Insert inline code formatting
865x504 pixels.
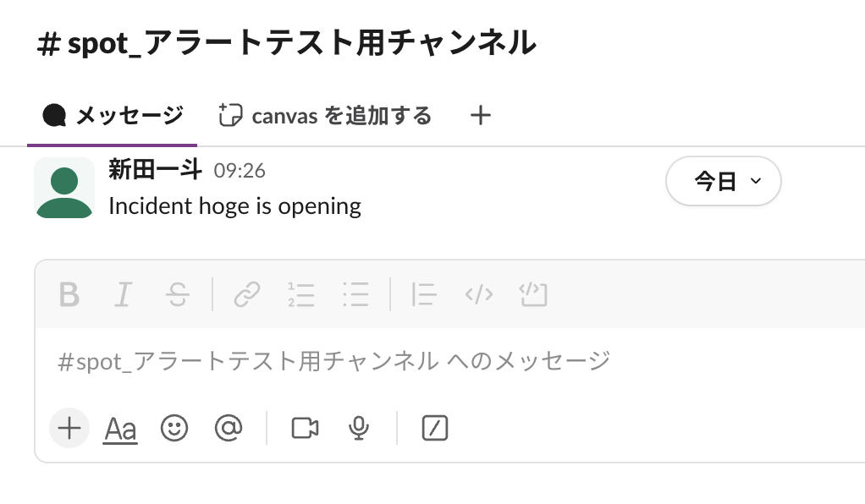tap(478, 295)
